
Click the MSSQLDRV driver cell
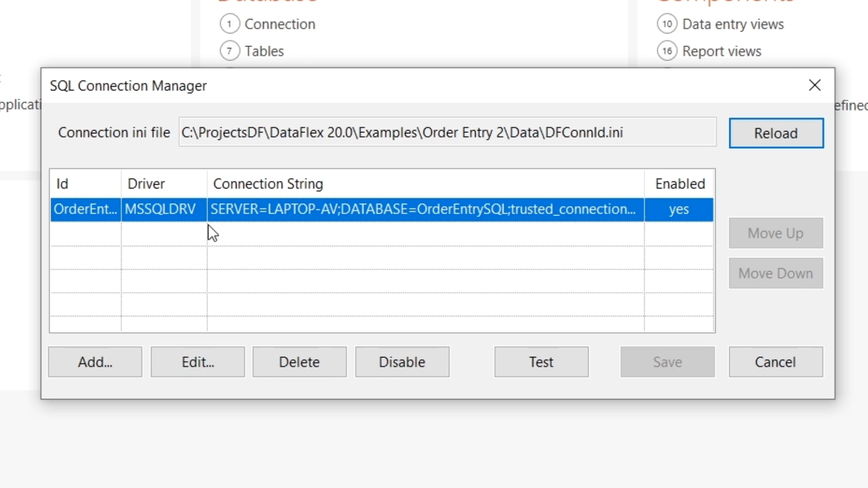[160, 209]
